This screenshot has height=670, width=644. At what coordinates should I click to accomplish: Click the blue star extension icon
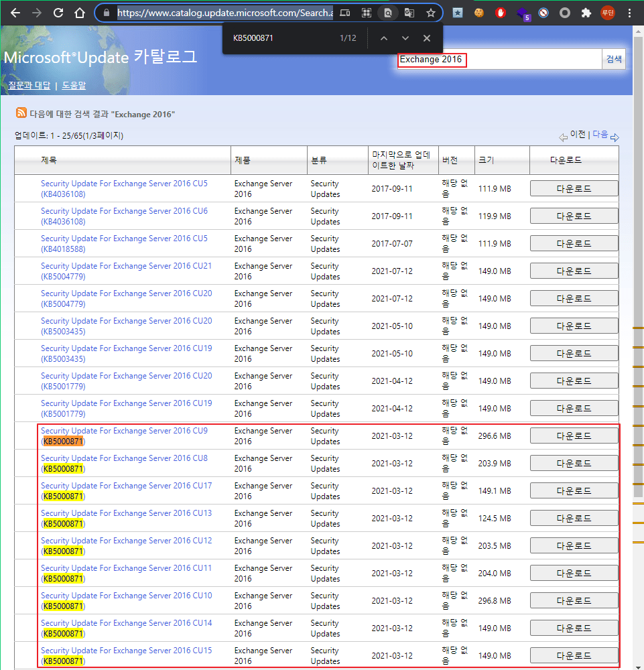[x=458, y=13]
